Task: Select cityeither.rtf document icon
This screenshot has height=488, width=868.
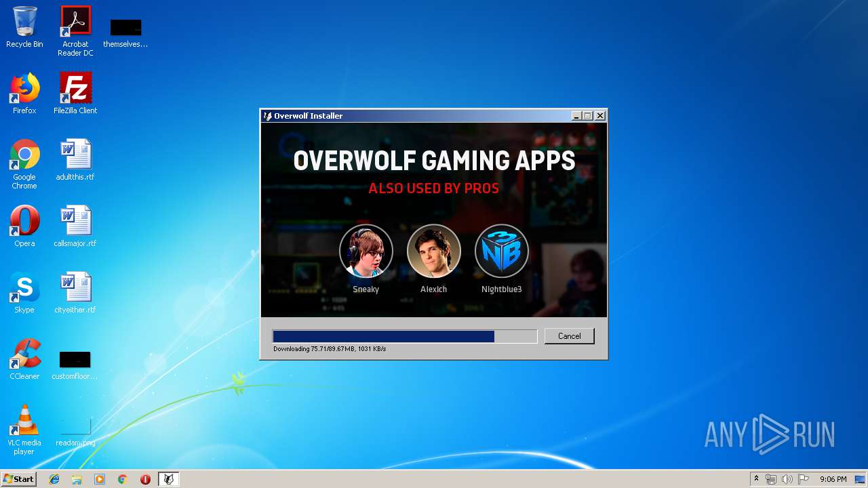Action: (x=75, y=293)
